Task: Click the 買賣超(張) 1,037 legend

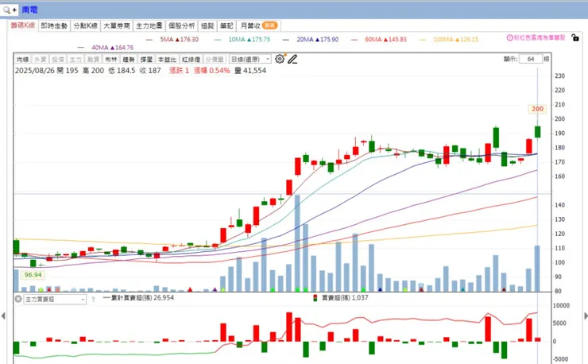Action: (x=345, y=297)
